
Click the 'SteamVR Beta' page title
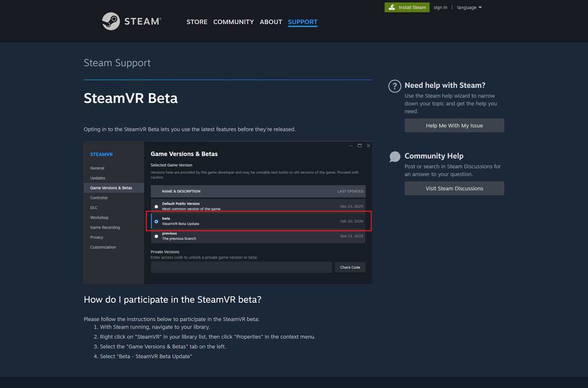(x=131, y=98)
